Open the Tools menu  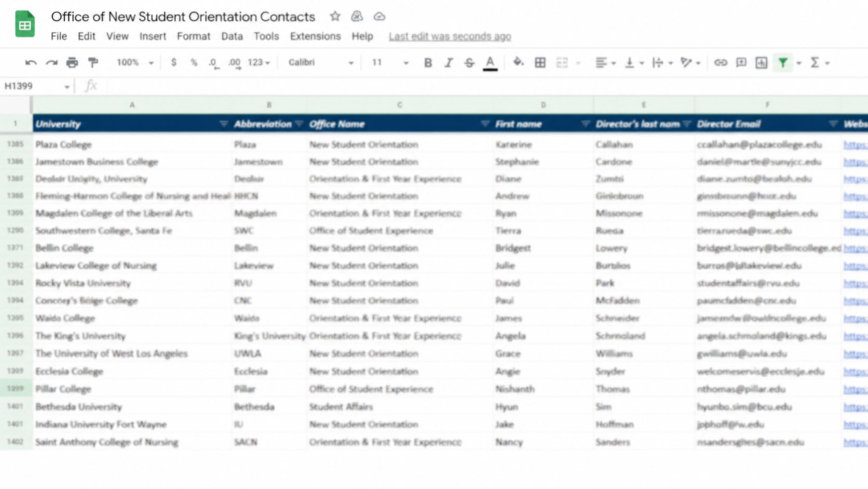(266, 36)
